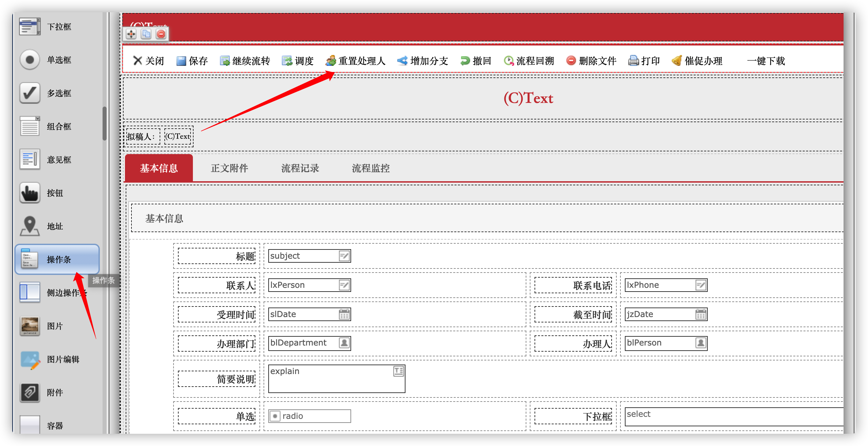
Task: Switch to the 基本信息 tab
Action: click(x=159, y=168)
